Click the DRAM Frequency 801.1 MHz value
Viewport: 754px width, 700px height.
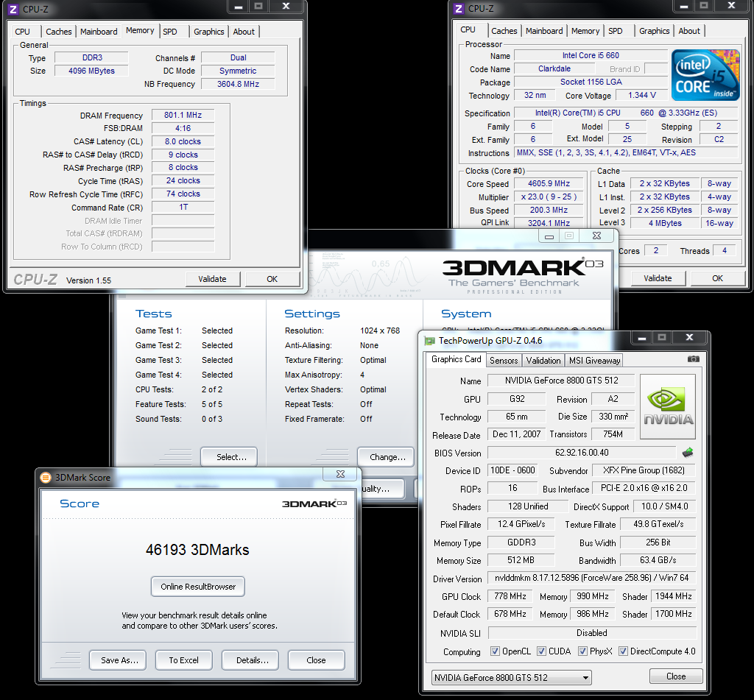[183, 115]
